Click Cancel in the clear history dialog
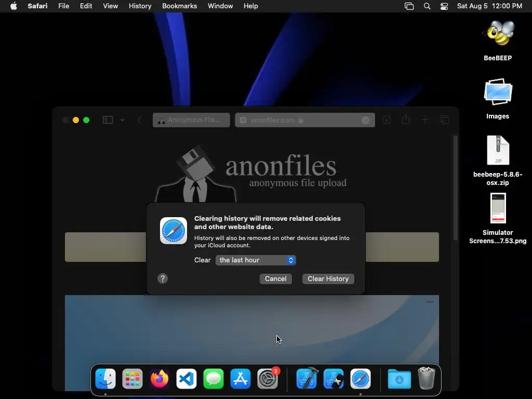The image size is (532, 399). click(x=275, y=279)
